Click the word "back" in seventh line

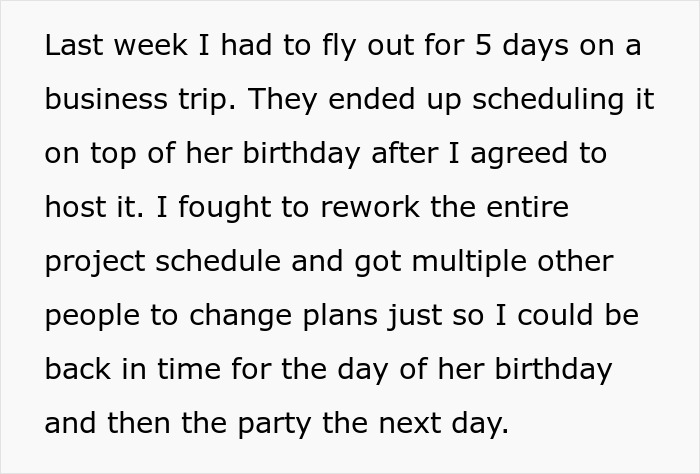(x=78, y=369)
